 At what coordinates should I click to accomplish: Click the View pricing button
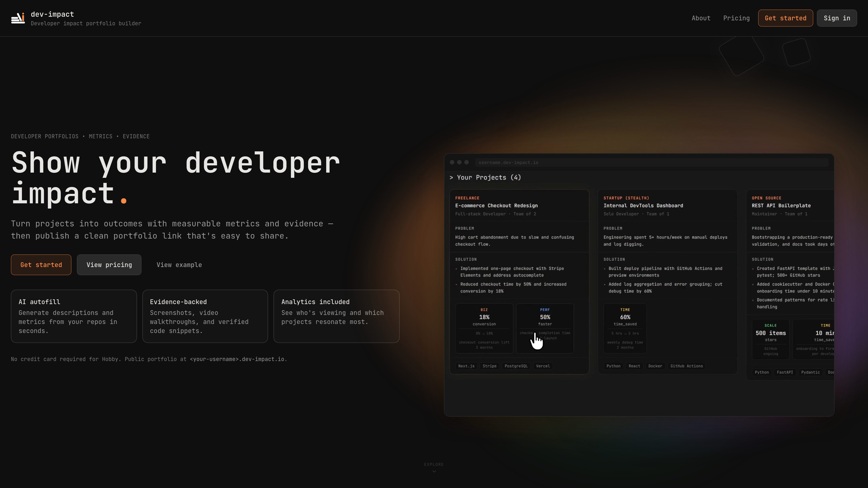tap(109, 265)
